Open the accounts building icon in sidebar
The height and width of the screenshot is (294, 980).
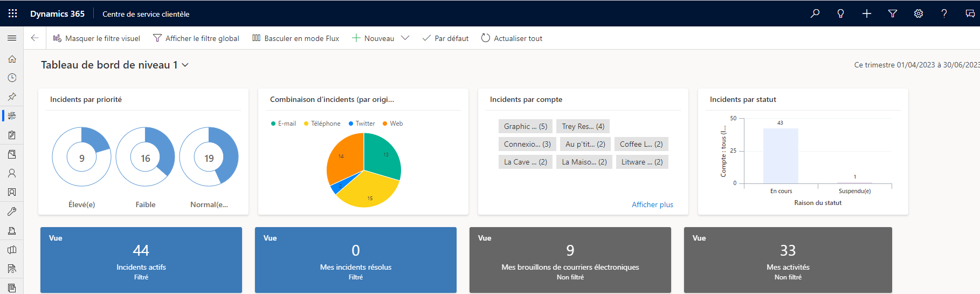[12, 154]
